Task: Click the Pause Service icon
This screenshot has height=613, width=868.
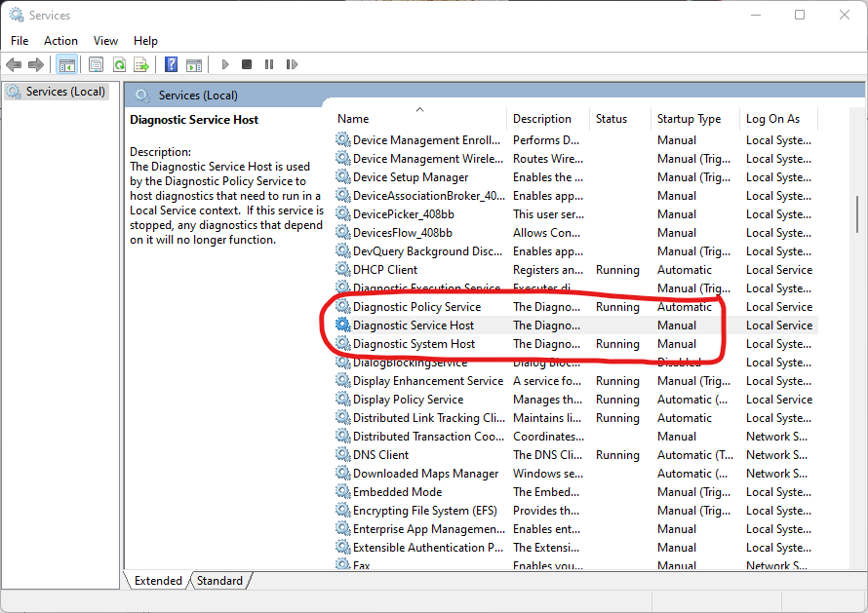Action: point(269,64)
